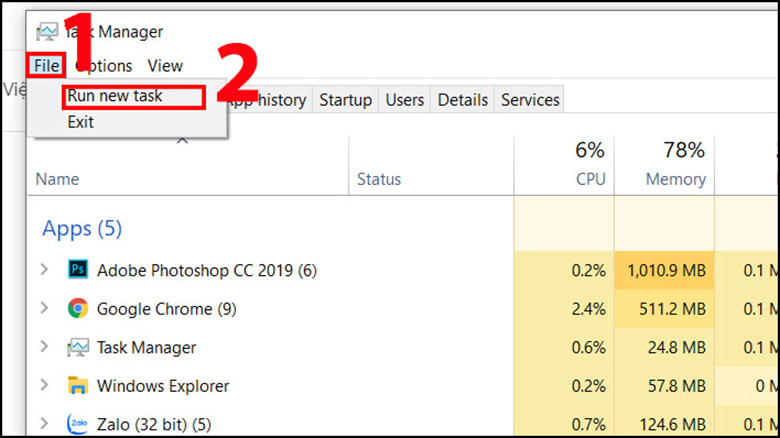
Task: Click the Task Manager title bar icon
Action: pyautogui.click(x=47, y=32)
